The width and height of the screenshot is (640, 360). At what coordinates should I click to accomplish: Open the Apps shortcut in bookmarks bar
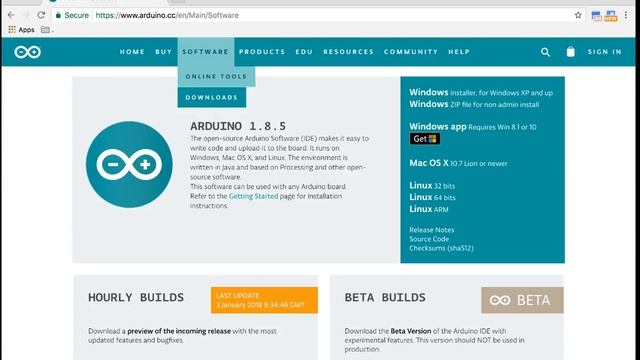click(21, 29)
